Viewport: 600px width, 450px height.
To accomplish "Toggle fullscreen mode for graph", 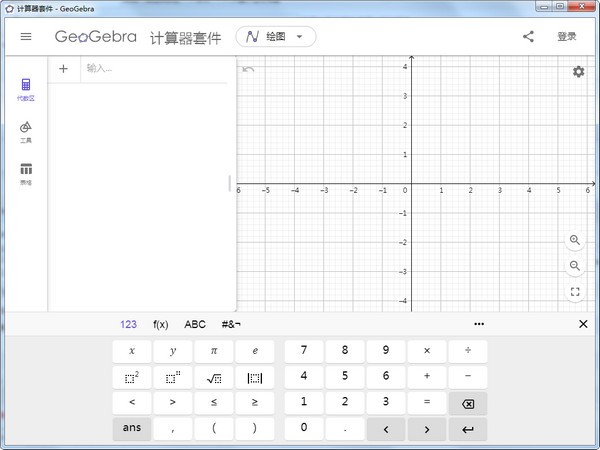I will [575, 292].
